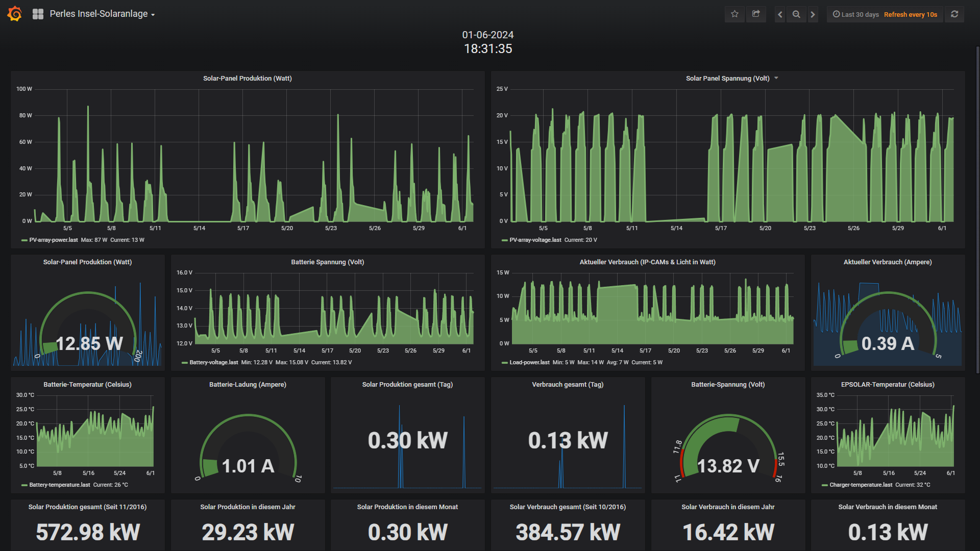The image size is (980, 551).
Task: Click the dashboards grid icon
Action: (38, 14)
